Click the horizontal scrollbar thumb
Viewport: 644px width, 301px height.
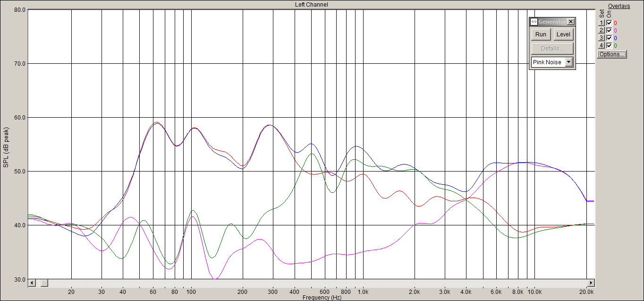coord(44,283)
